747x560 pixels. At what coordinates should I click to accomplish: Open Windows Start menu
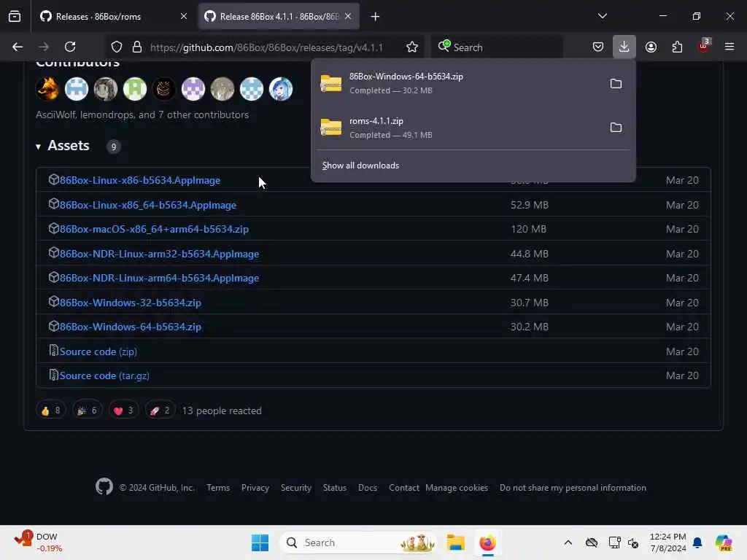click(260, 542)
